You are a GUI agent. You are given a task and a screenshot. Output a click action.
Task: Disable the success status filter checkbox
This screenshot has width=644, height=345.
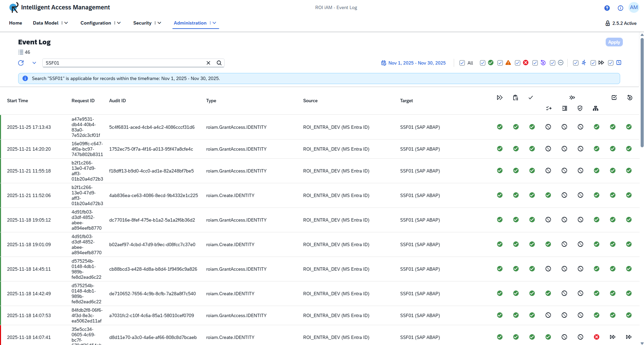point(482,63)
